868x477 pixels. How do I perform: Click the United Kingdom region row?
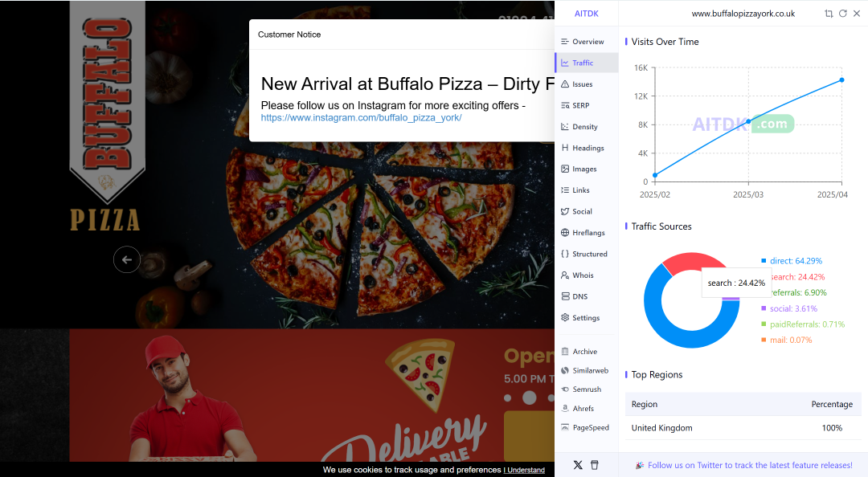(x=743, y=428)
